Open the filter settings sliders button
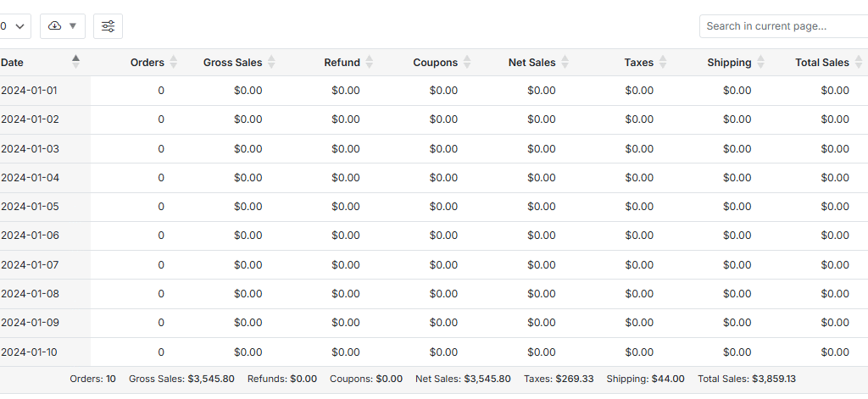This screenshot has width=868, height=399. (x=108, y=26)
